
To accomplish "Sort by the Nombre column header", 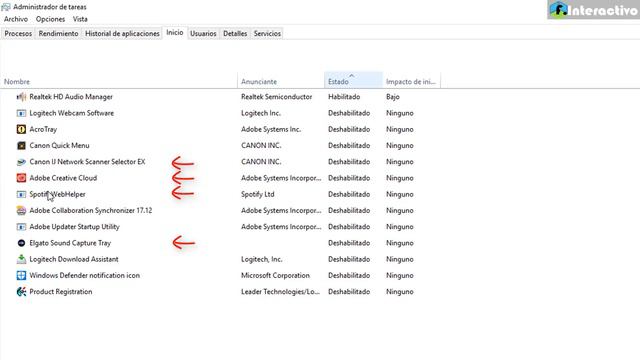I will click(119, 81).
